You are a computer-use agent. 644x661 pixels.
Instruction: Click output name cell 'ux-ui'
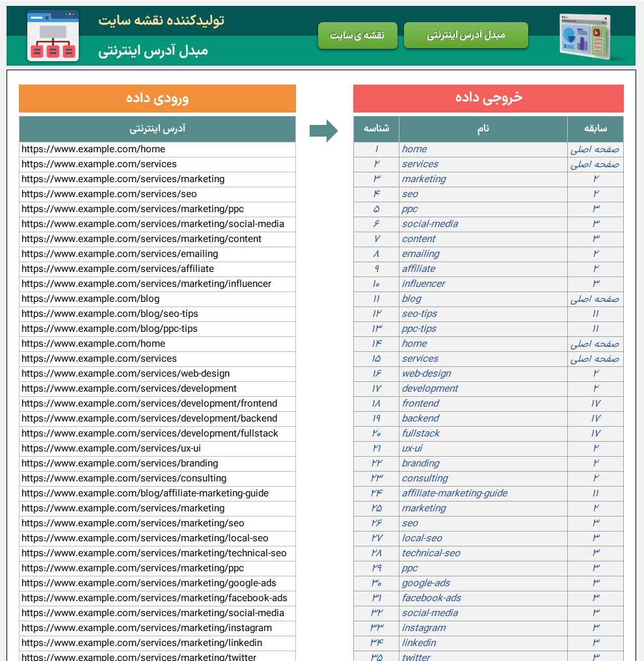click(483, 448)
